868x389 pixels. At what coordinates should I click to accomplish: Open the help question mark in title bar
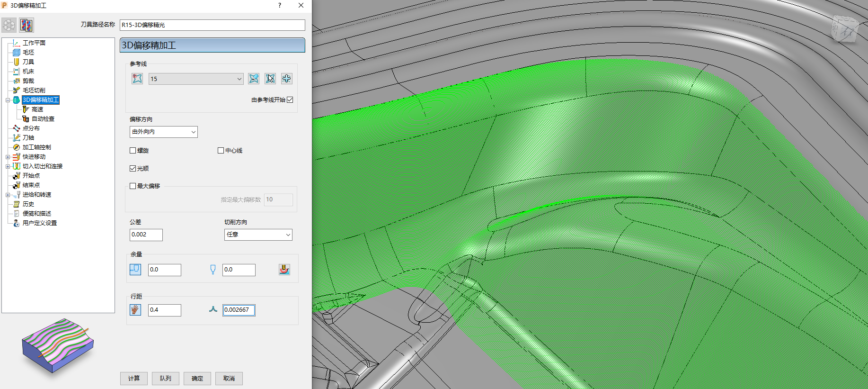click(280, 5)
